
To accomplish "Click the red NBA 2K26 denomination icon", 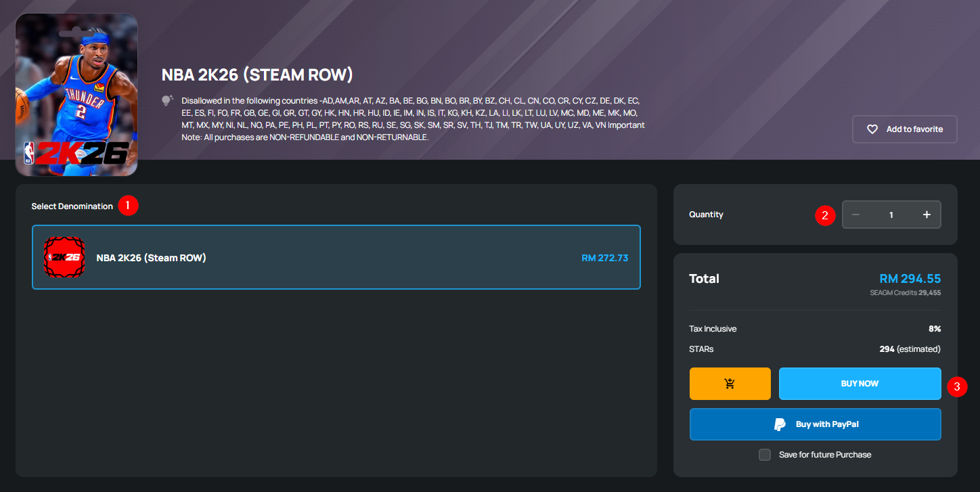I will [x=64, y=257].
